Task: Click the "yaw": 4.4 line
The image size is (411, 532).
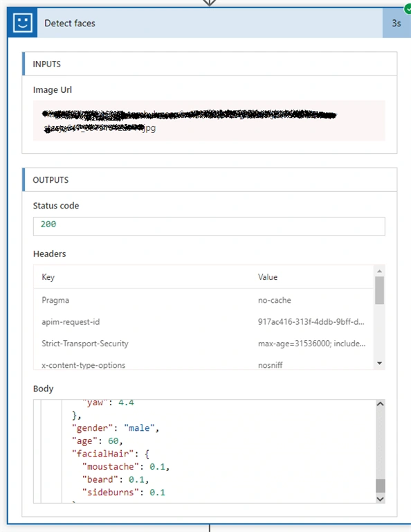Action: coord(109,402)
